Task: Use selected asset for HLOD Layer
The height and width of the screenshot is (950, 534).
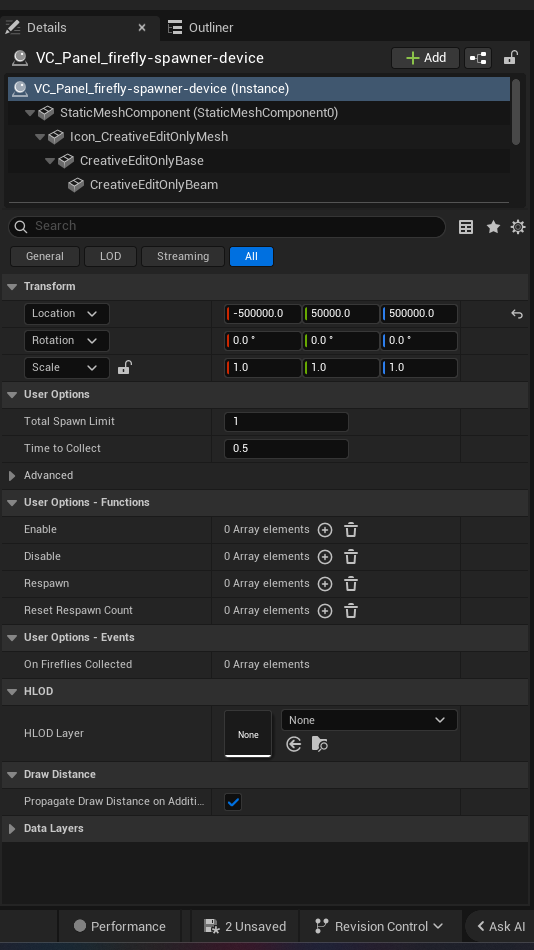Action: [x=294, y=744]
